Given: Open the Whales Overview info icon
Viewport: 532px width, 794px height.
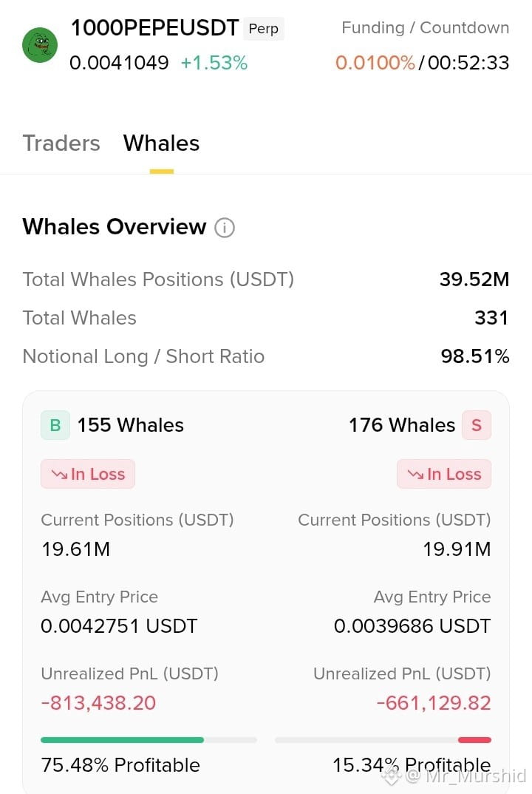Looking at the screenshot, I should point(224,228).
